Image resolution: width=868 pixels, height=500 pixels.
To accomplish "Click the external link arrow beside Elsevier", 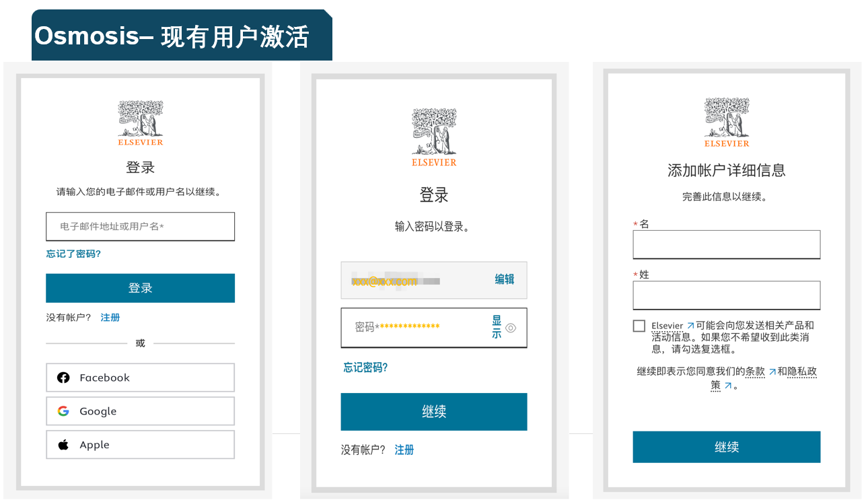I will point(690,326).
